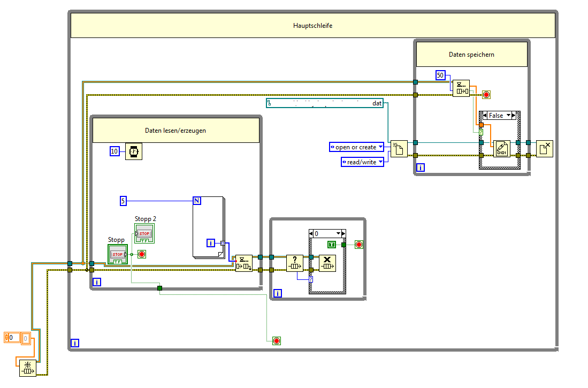Click the file path constant ending in dat
Viewport: 588px width, 388px height.
point(325,103)
